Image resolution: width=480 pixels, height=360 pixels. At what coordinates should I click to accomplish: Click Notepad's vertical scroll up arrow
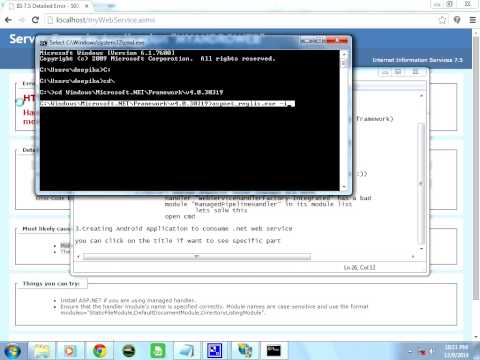click(421, 96)
